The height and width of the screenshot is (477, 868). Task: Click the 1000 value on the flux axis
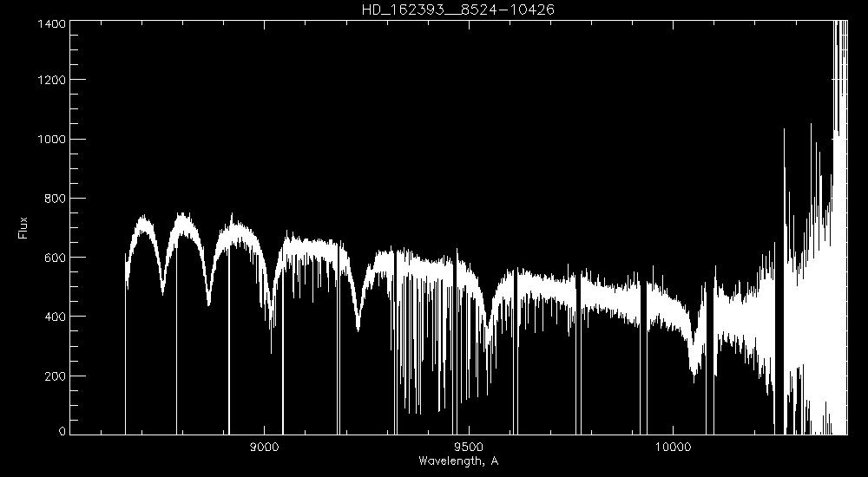coord(51,139)
